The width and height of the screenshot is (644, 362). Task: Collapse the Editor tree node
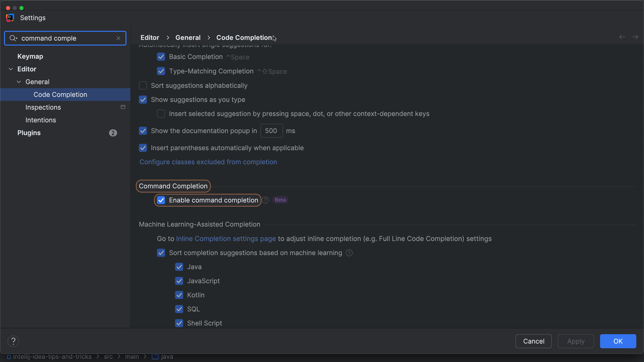(11, 69)
